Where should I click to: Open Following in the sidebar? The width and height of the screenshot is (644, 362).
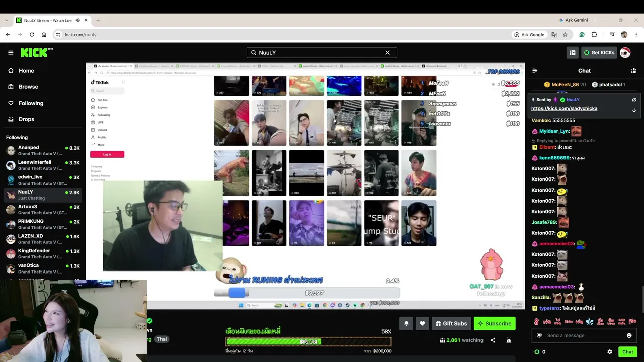43,103
